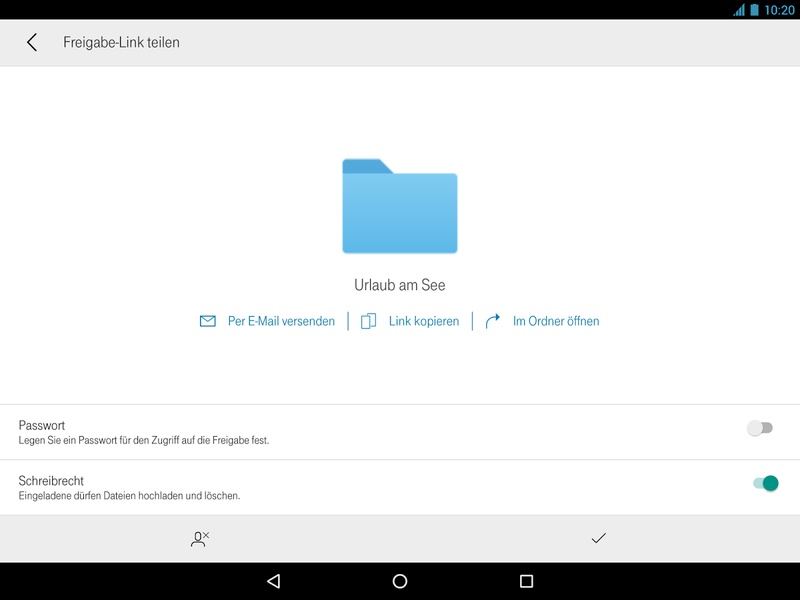Click the 10:20 clock in status bar
Screen dimensions: 800x600
click(780, 10)
